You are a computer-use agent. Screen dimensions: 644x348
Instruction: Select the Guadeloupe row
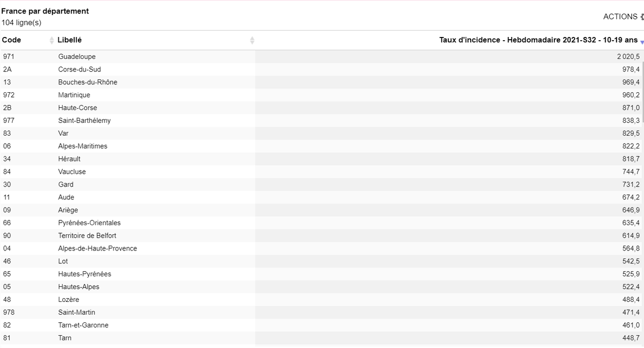coord(321,56)
